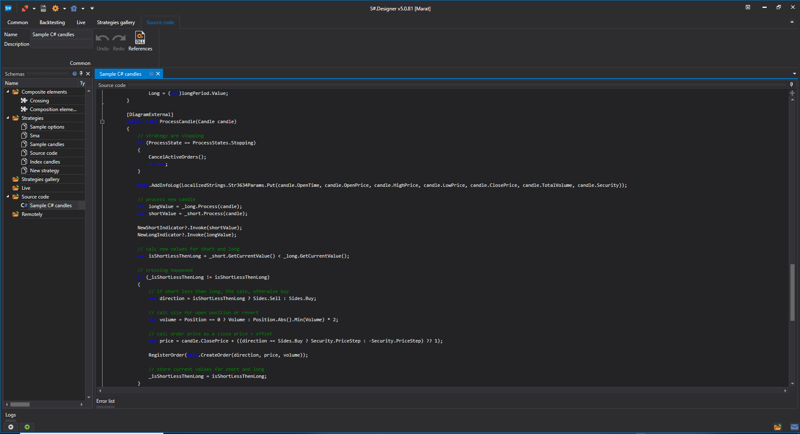
Task: Click the orange gear icon in title bar
Action: click(56, 8)
